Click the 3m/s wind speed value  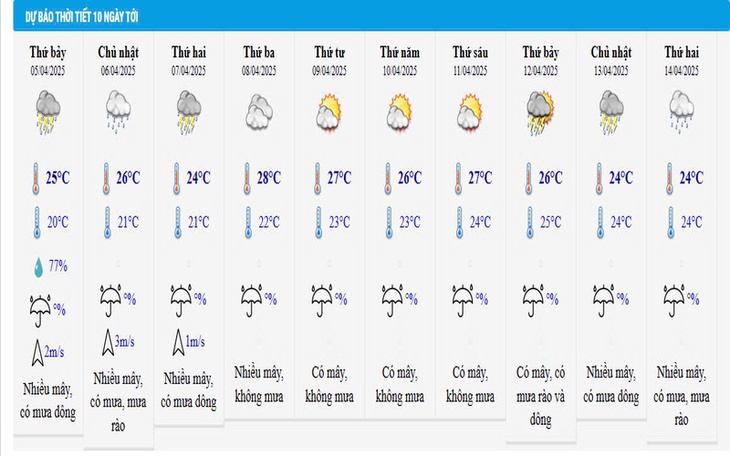click(124, 342)
